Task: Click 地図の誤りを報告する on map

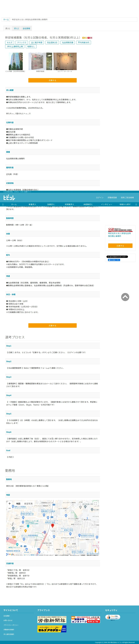Action: (x=92, y=555)
